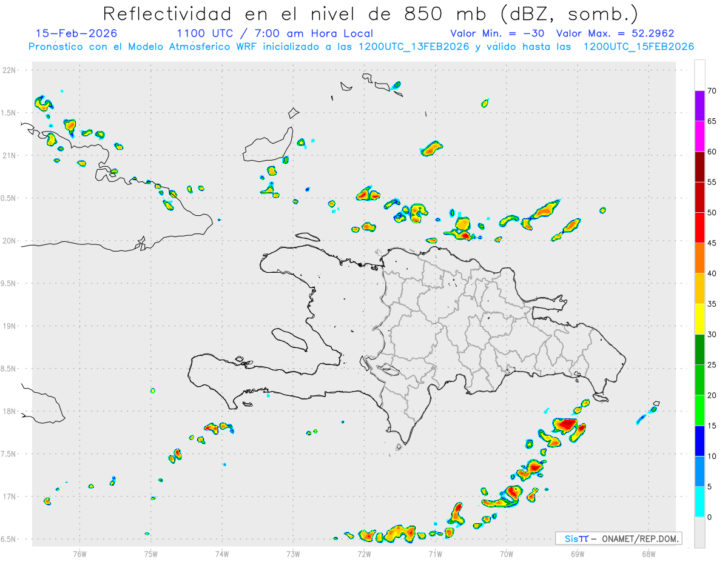The width and height of the screenshot is (728, 562).
Task: Click the latitude label '19N'
Action: point(10,326)
